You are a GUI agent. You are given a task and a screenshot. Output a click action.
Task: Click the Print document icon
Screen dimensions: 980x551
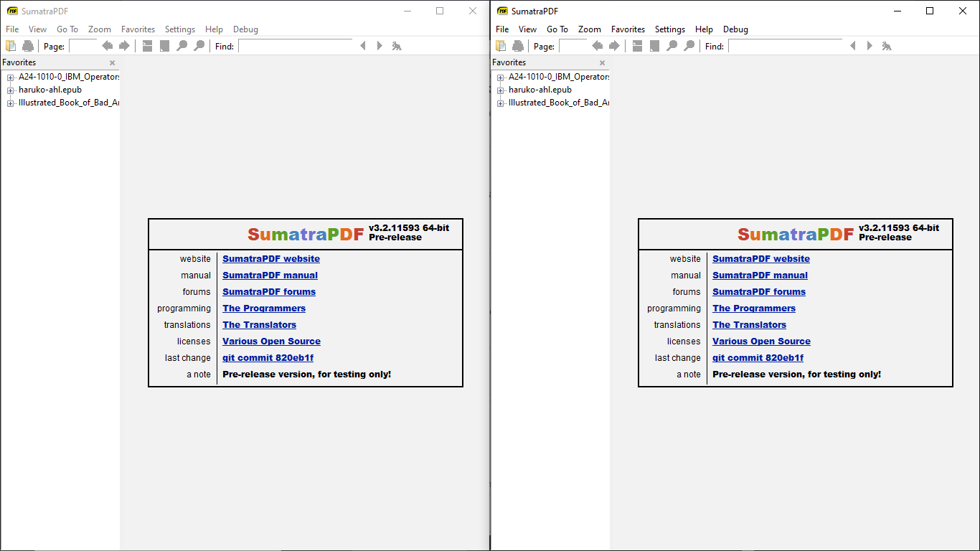coord(28,45)
